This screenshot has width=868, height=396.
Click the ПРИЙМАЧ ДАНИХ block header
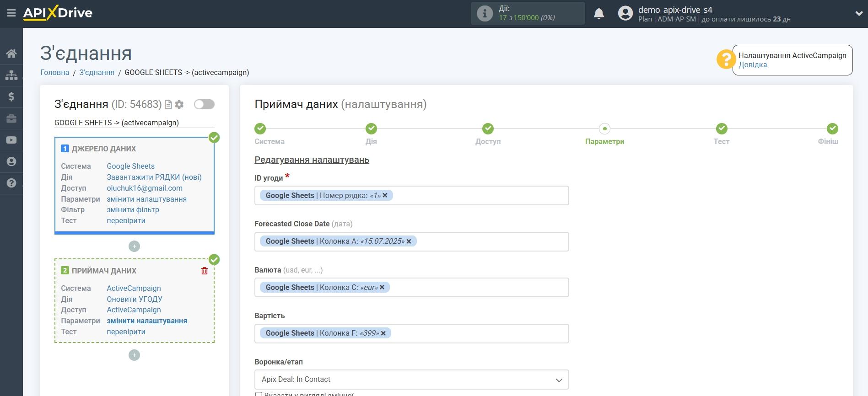(x=104, y=271)
